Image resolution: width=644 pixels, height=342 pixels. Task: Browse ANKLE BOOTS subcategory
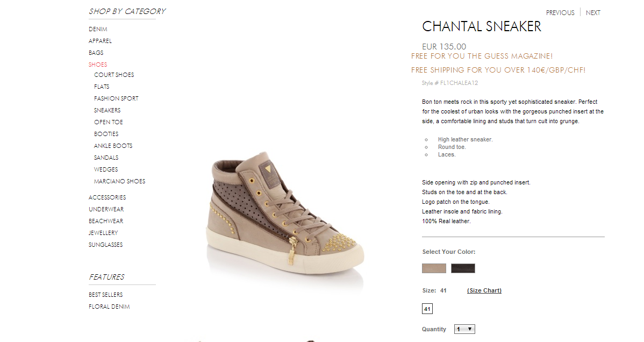coord(113,146)
